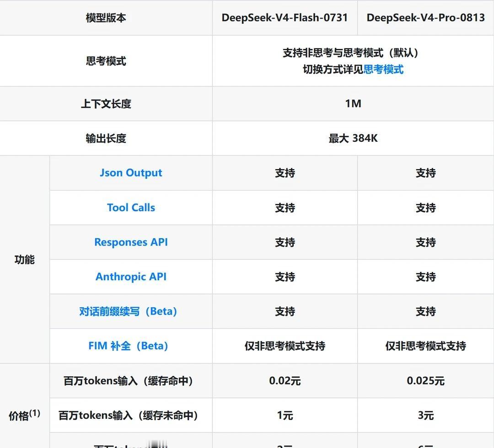This screenshot has height=448, width=494.
Task: Open the Responses API link
Action: tap(131, 242)
